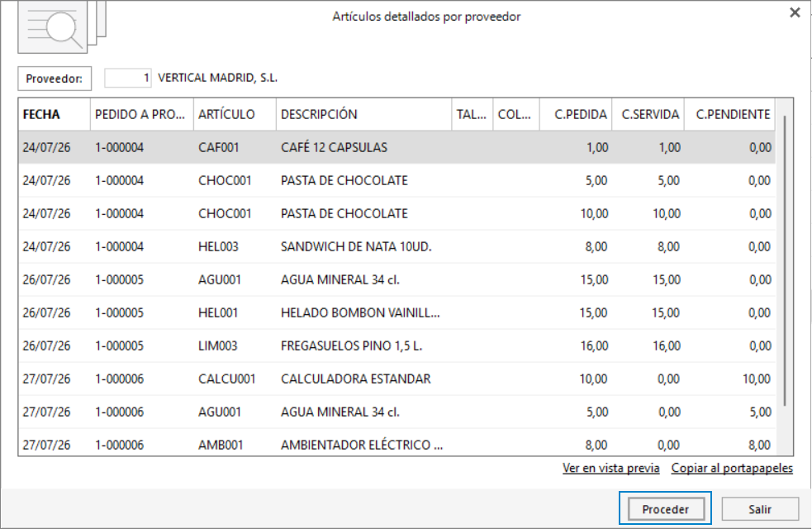The width and height of the screenshot is (812, 529).
Task: Sort by FECHA column header
Action: 54,115
